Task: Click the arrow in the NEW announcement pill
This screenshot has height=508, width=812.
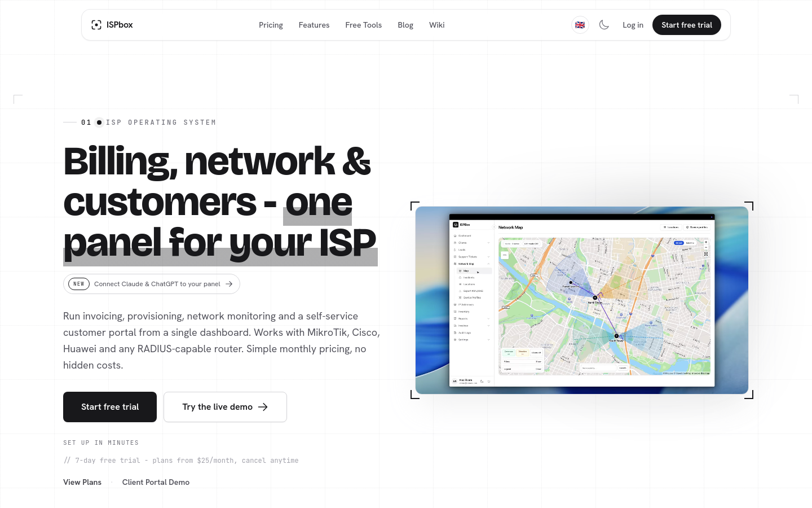Action: pos(229,284)
